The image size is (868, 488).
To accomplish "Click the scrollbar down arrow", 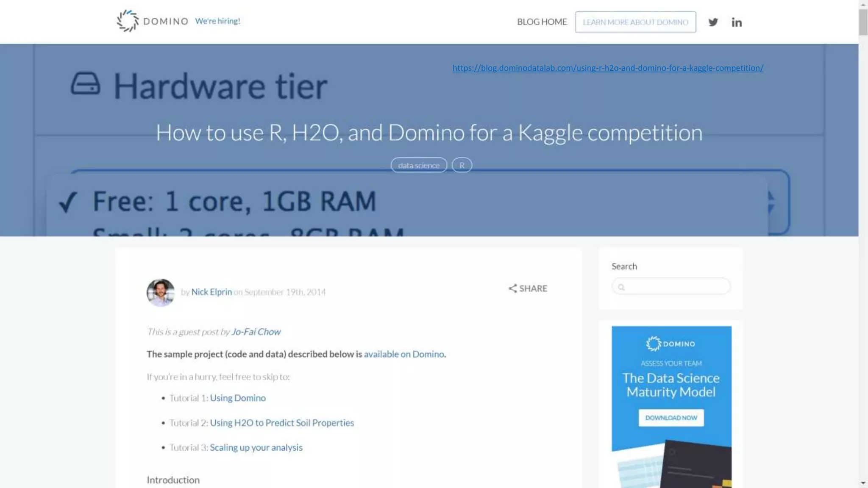I will click(863, 483).
